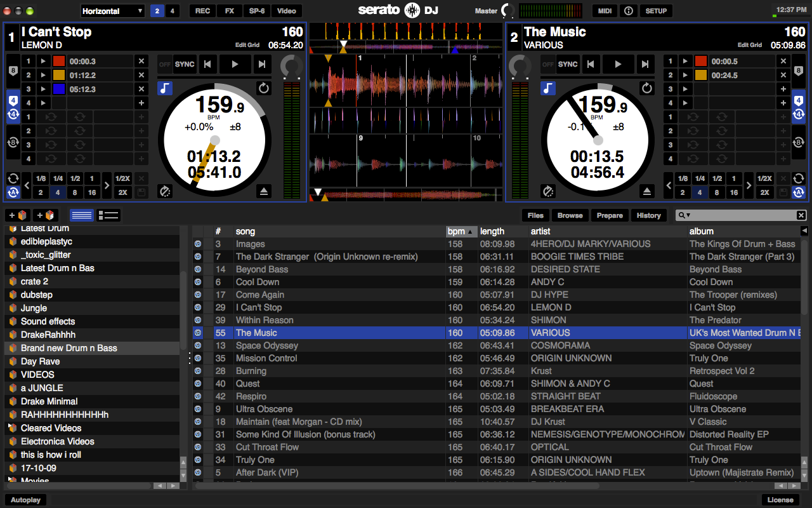Eject the track from deck 1
The image size is (812, 508).
264,191
